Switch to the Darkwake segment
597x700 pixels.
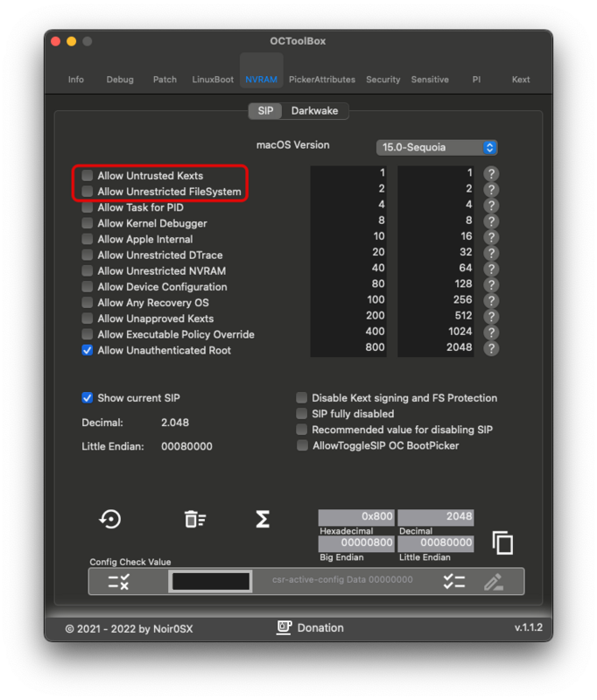[315, 111]
